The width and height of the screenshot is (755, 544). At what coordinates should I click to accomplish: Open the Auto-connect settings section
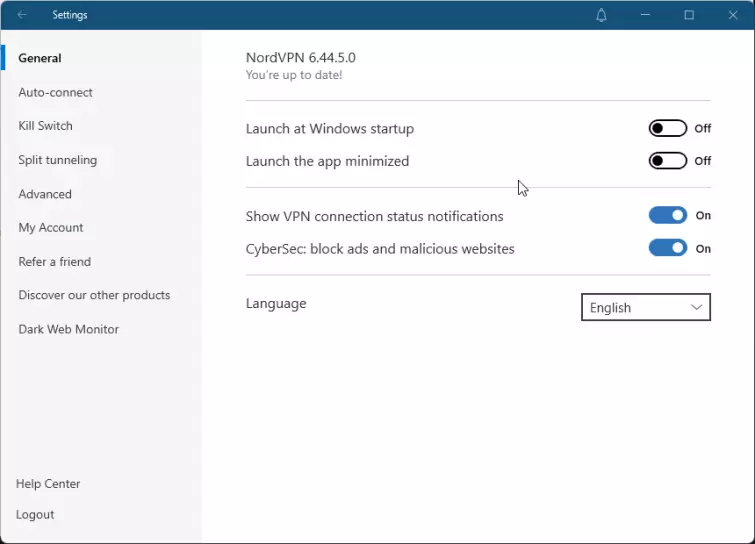click(55, 92)
